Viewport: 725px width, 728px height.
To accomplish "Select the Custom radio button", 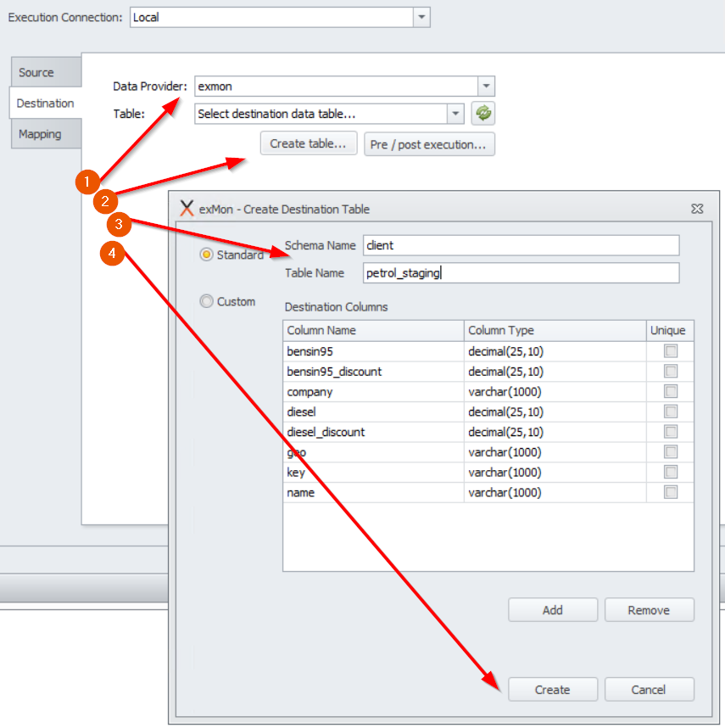I will pyautogui.click(x=206, y=301).
